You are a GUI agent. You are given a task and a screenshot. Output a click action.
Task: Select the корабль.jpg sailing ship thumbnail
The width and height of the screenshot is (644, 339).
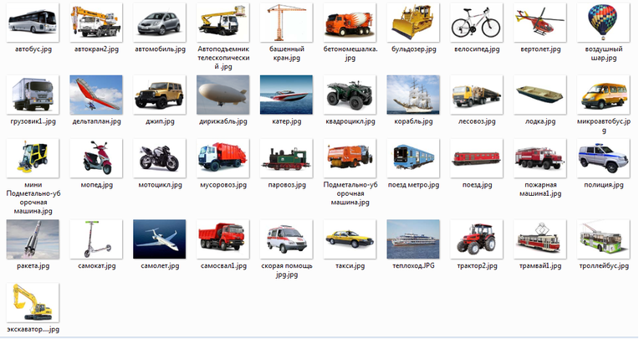coord(411,95)
